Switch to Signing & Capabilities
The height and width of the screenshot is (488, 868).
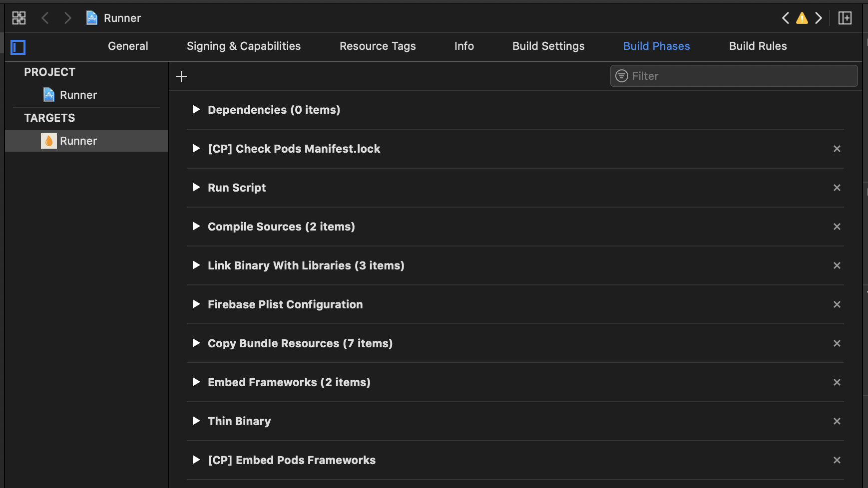pos(243,46)
